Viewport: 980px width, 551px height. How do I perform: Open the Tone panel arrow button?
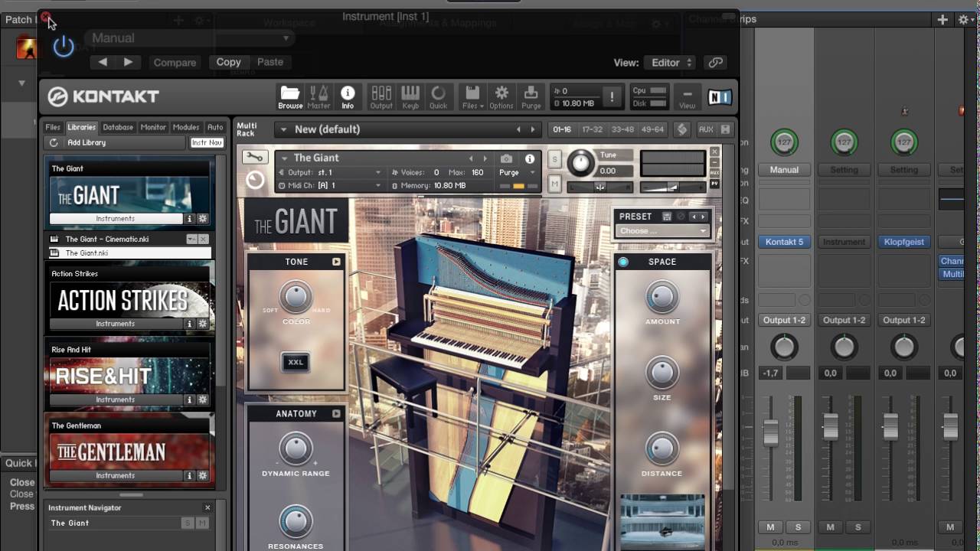[x=336, y=262]
